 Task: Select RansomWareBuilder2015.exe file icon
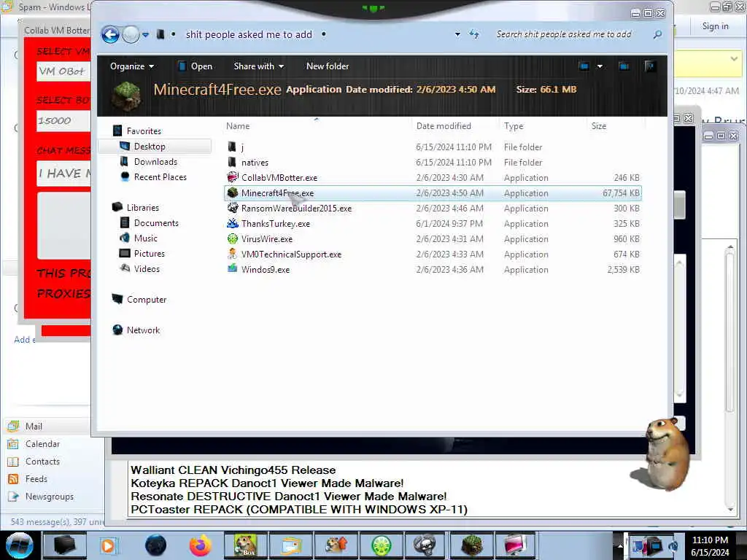coord(233,208)
